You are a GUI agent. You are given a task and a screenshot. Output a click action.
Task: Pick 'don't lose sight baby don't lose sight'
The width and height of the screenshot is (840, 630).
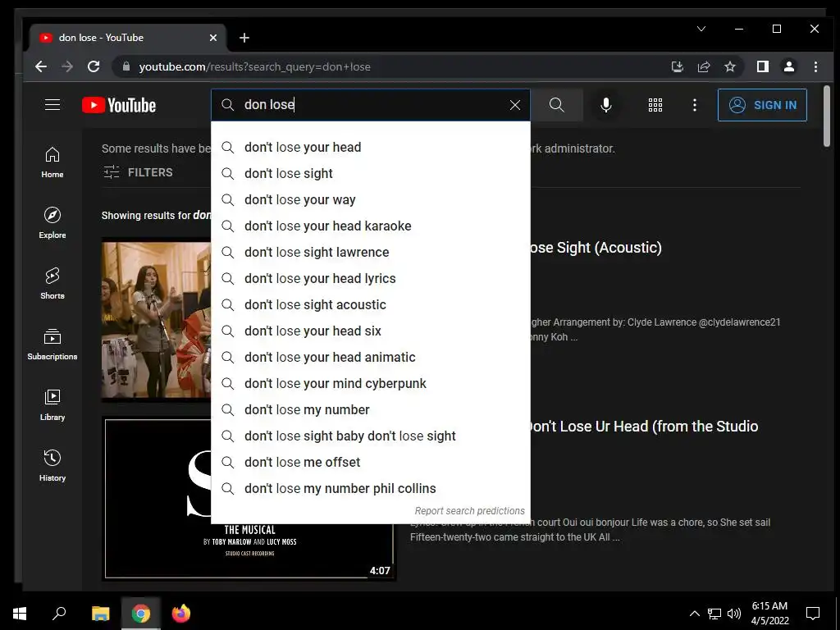pyautogui.click(x=371, y=436)
